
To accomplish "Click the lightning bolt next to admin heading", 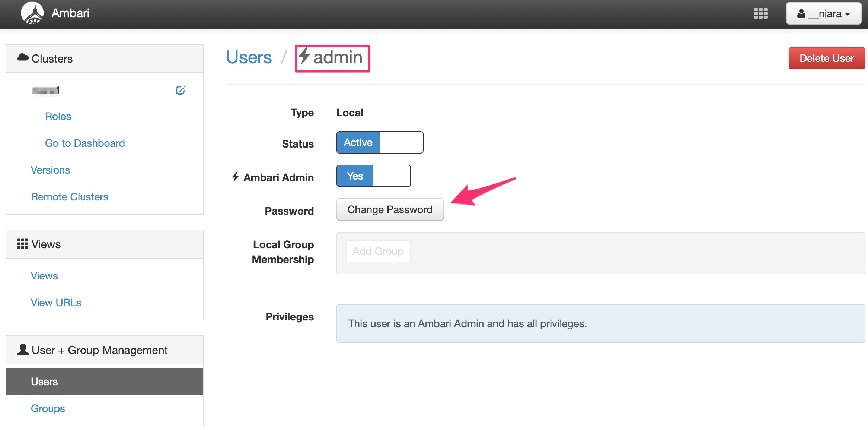I will 304,56.
